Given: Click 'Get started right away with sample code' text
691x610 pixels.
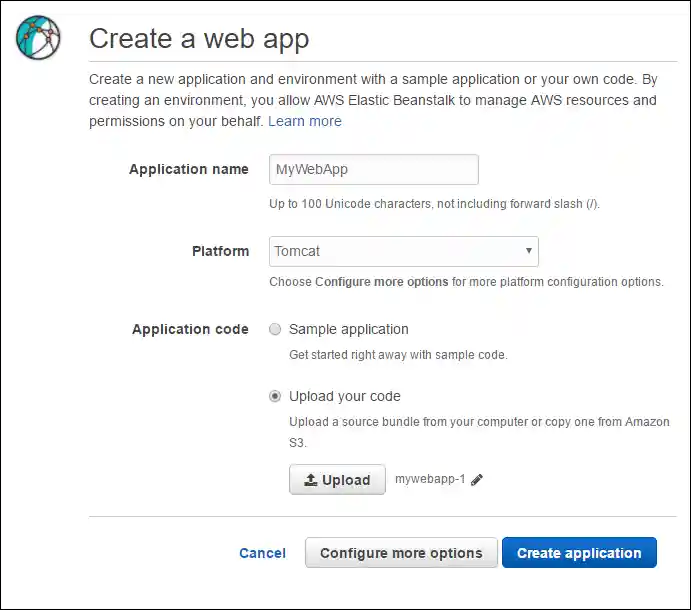Looking at the screenshot, I should 398,355.
